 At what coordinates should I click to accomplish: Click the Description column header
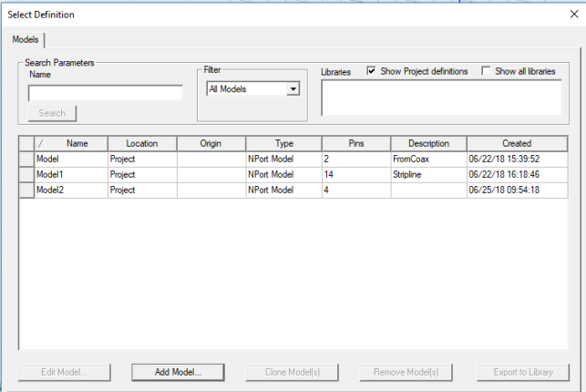coord(428,144)
